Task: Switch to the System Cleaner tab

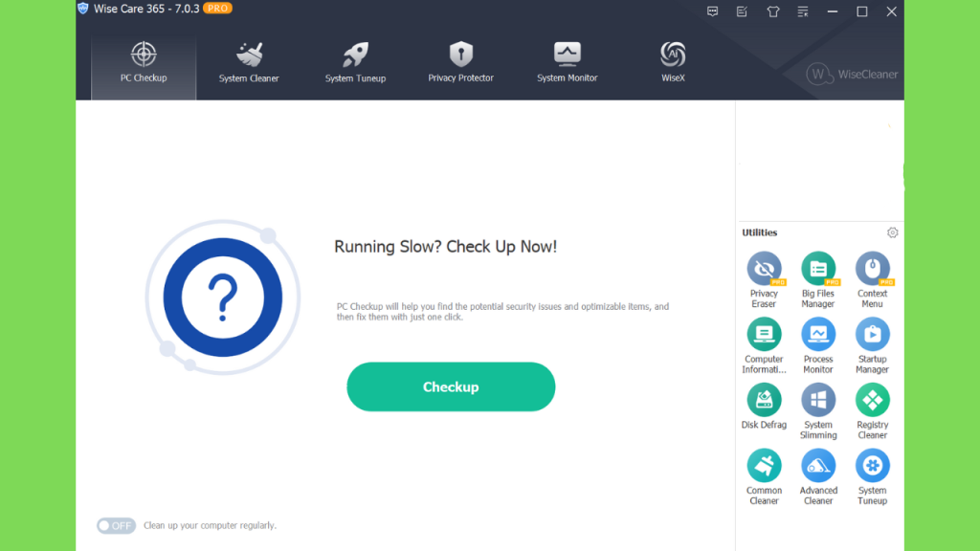Action: [x=249, y=63]
